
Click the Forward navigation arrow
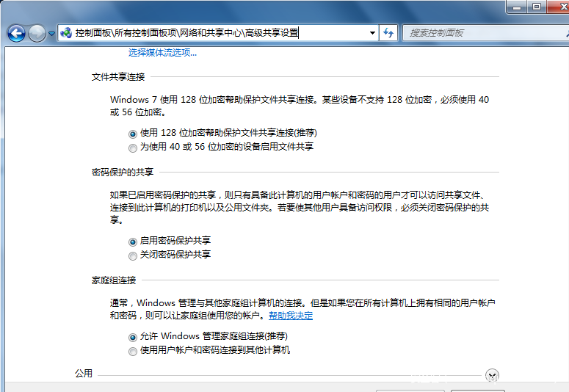37,33
